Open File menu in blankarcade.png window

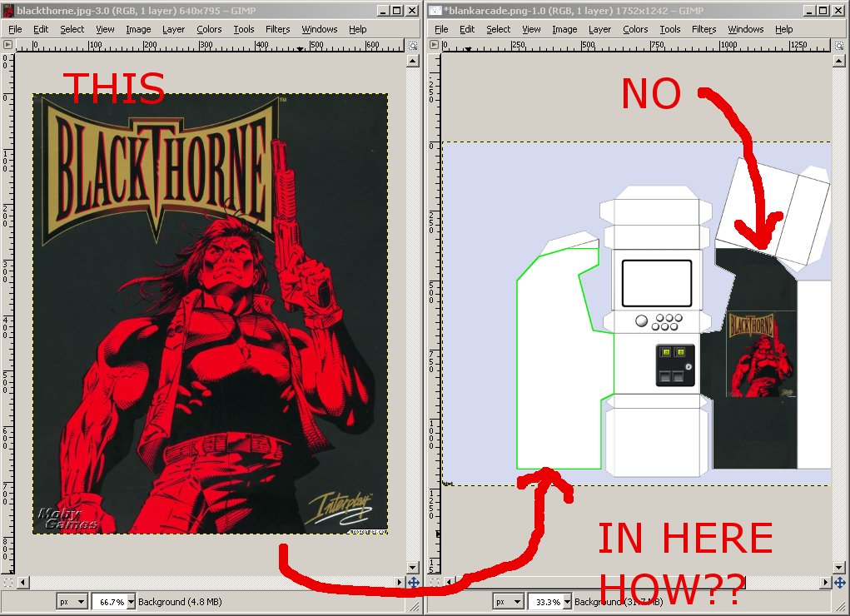[441, 29]
